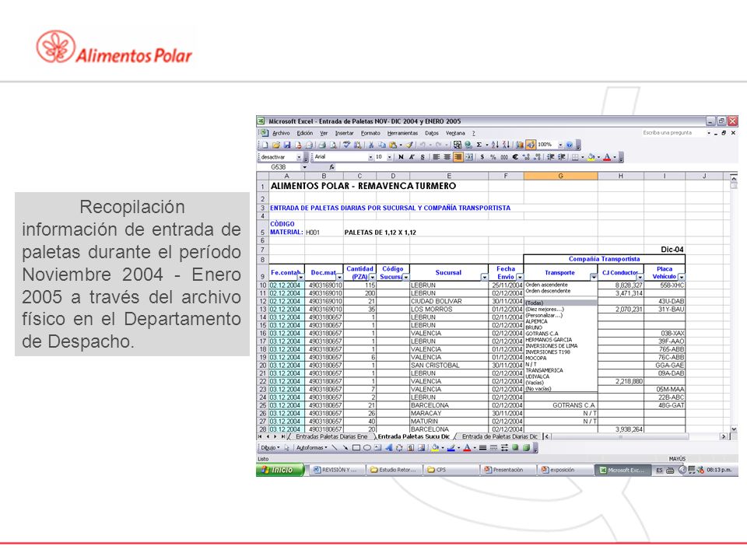Switch to Entrada de Paletas Diarias Dic sheet

pos(500,436)
